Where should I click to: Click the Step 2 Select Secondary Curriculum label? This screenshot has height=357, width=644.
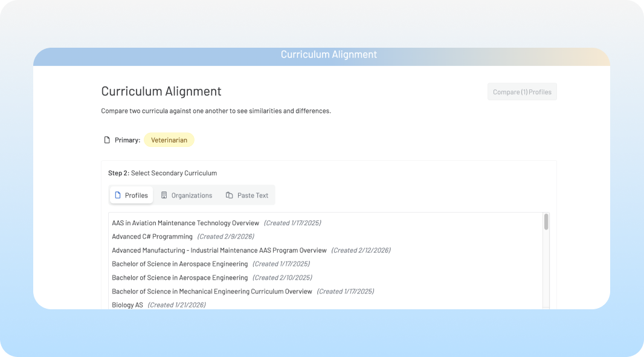click(x=163, y=173)
